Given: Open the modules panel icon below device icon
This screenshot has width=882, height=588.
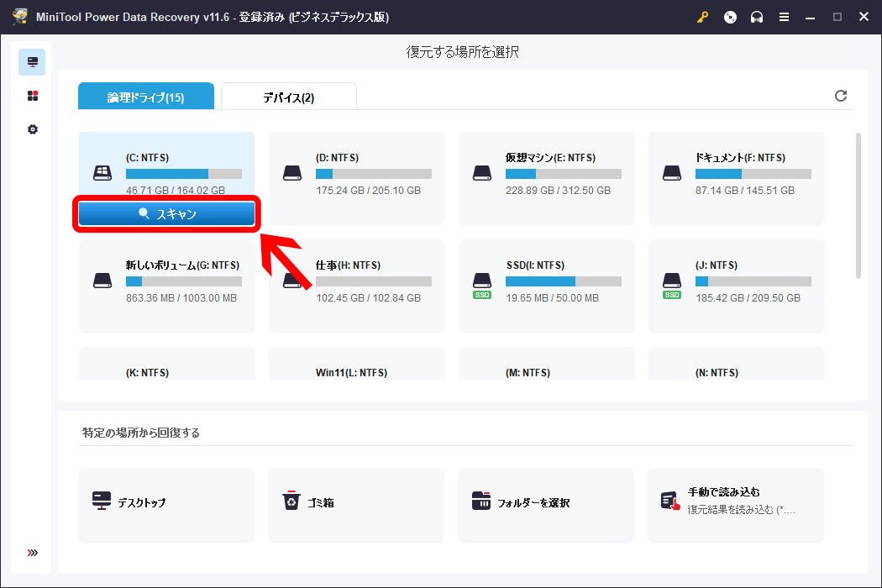Looking at the screenshot, I should pos(32,95).
